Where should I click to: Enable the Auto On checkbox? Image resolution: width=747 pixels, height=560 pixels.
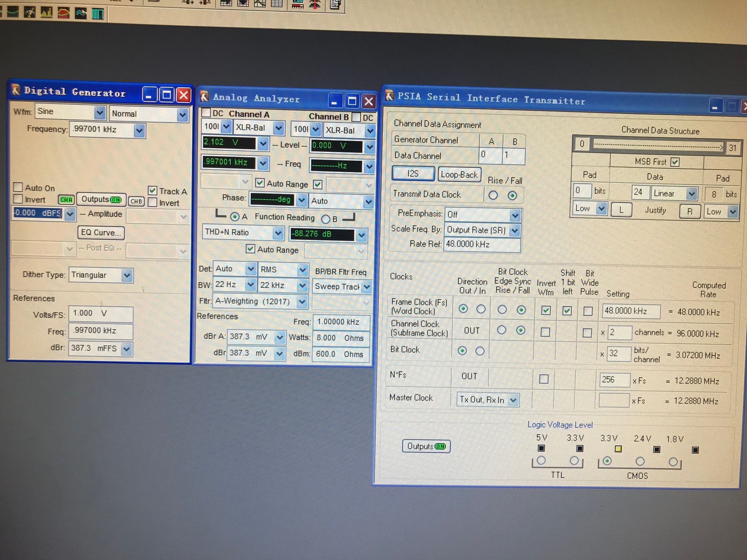pos(18,187)
